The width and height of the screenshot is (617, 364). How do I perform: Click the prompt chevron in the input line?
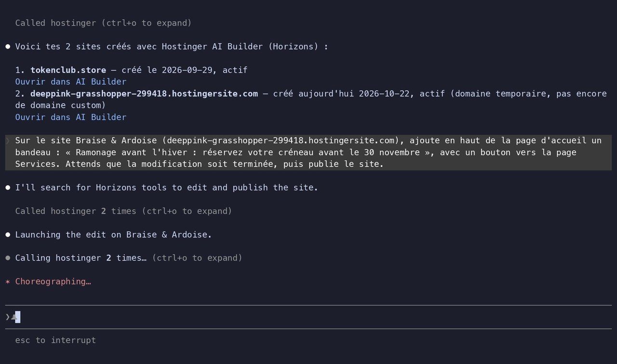[8, 317]
